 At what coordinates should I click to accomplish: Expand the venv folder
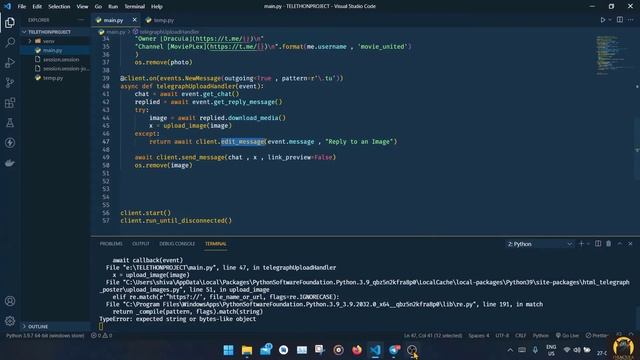coord(55,41)
